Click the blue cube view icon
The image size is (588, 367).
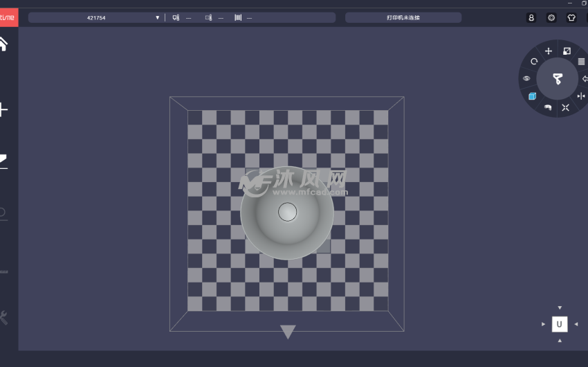pos(532,96)
